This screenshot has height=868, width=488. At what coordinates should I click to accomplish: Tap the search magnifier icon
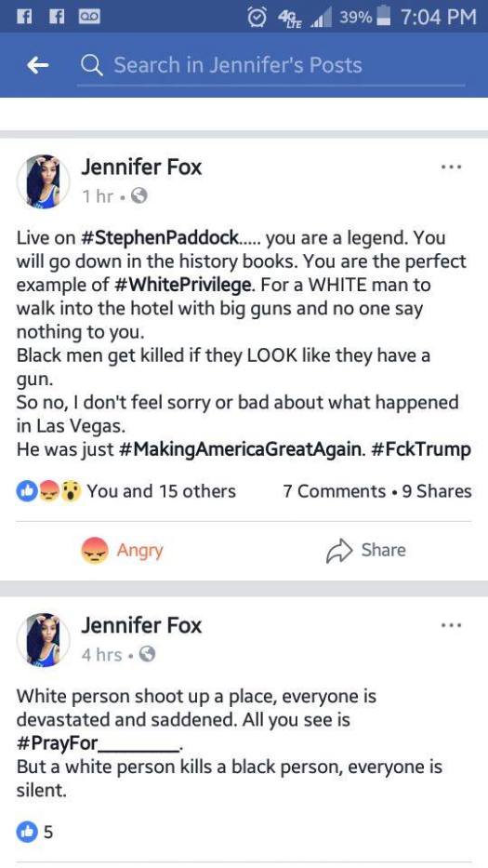pyautogui.click(x=92, y=66)
